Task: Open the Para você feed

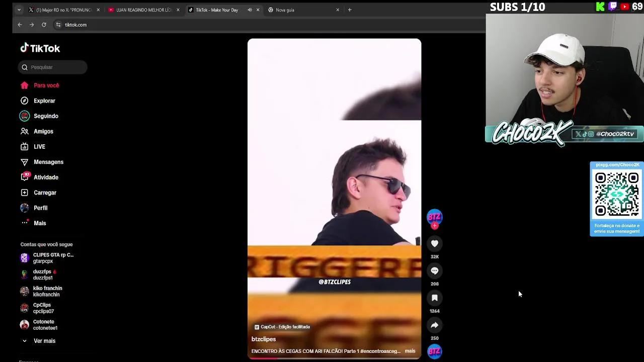Action: coord(46,85)
